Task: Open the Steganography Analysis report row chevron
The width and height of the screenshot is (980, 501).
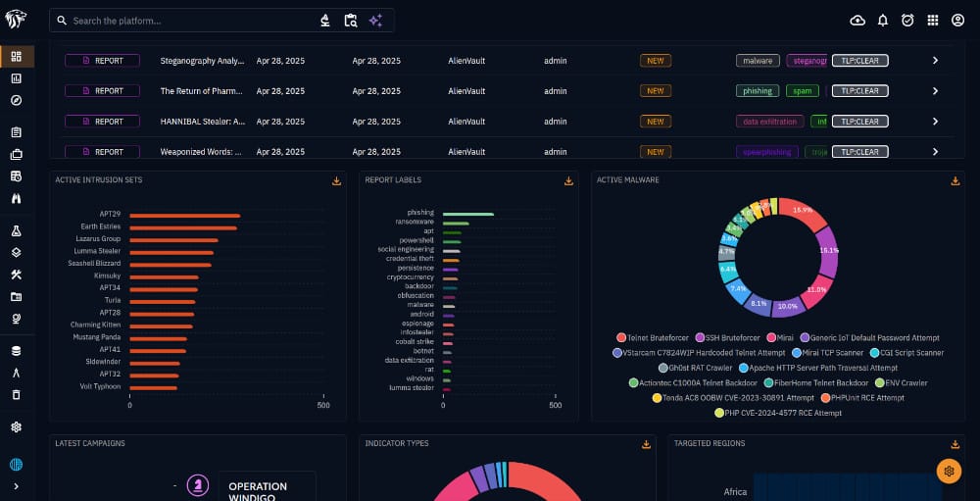Action: [x=935, y=61]
